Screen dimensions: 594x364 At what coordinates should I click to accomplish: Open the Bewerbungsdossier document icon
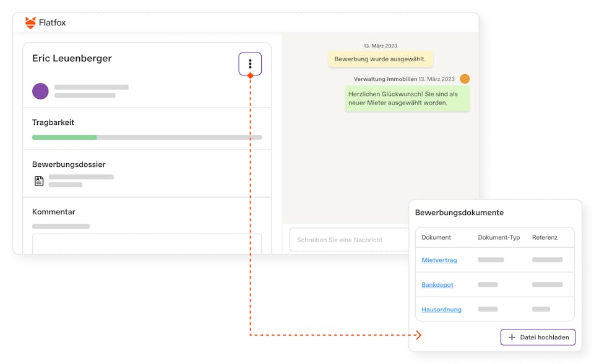pyautogui.click(x=39, y=181)
